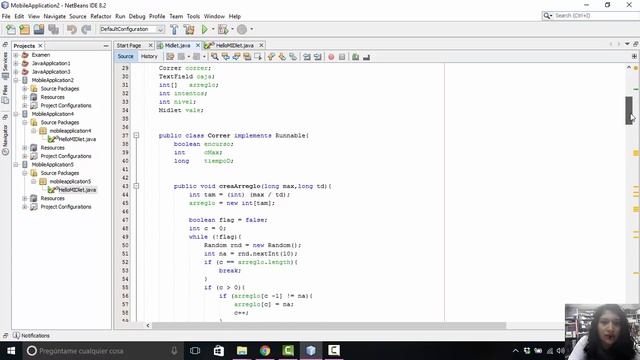
Task: Open the Debug Project dropdown arrow
Action: click(232, 29)
